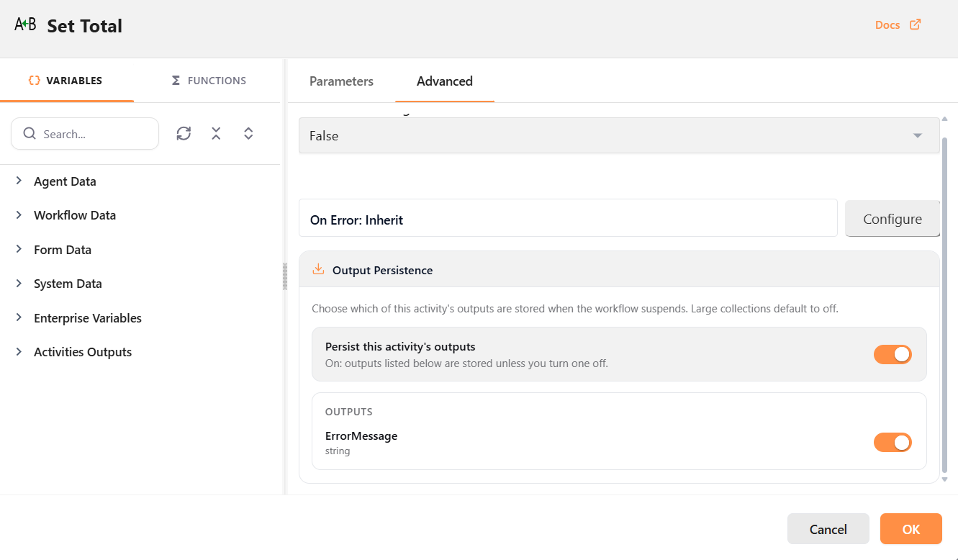
Task: Open the Parameters tab
Action: (341, 81)
